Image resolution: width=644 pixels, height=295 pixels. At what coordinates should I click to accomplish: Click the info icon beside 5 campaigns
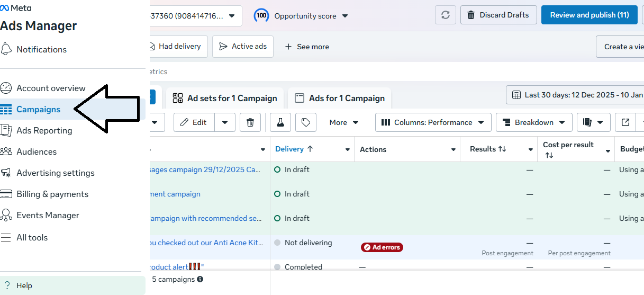tap(200, 279)
